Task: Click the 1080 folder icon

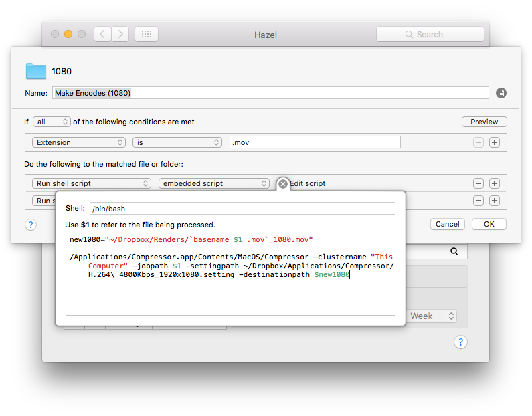Action: (x=36, y=71)
